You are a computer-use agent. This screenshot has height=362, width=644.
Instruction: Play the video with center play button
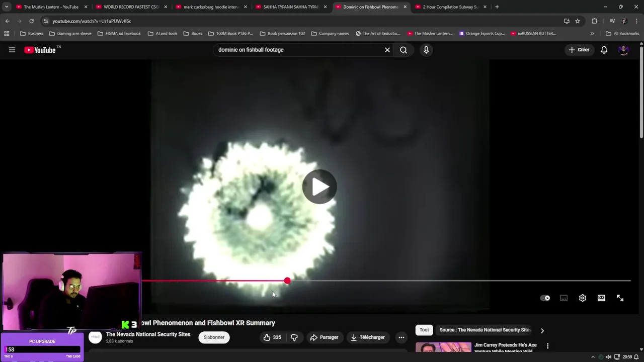point(319,187)
